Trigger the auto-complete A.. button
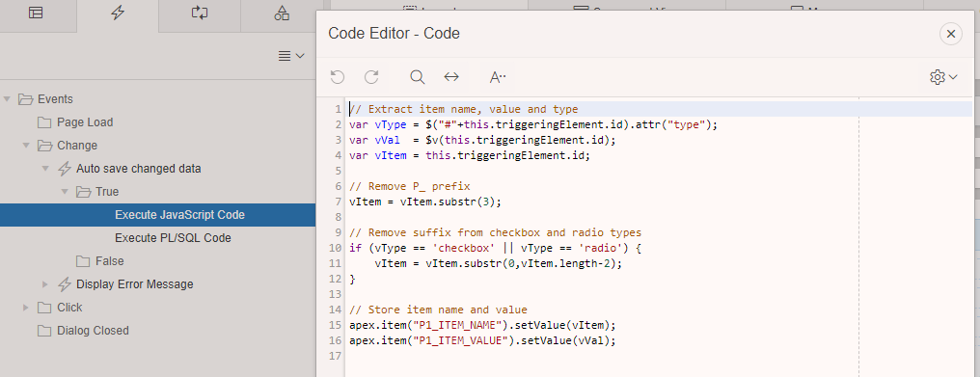This screenshot has width=980, height=377. point(498,77)
